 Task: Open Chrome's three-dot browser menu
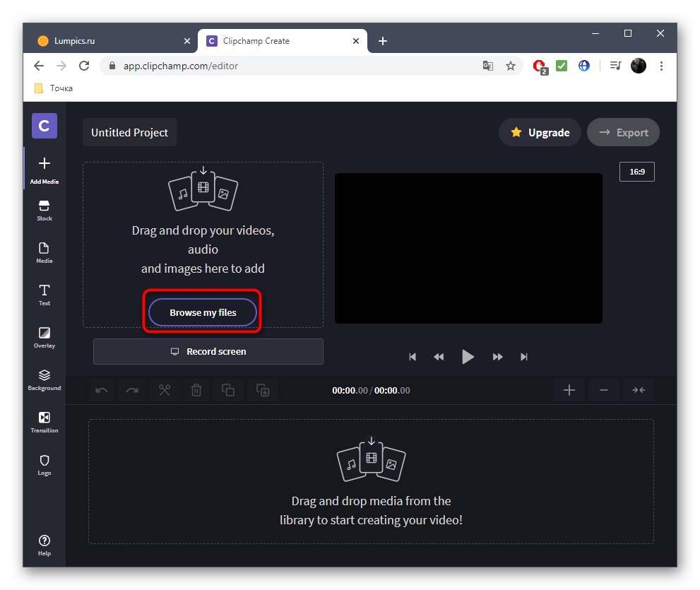click(x=661, y=65)
